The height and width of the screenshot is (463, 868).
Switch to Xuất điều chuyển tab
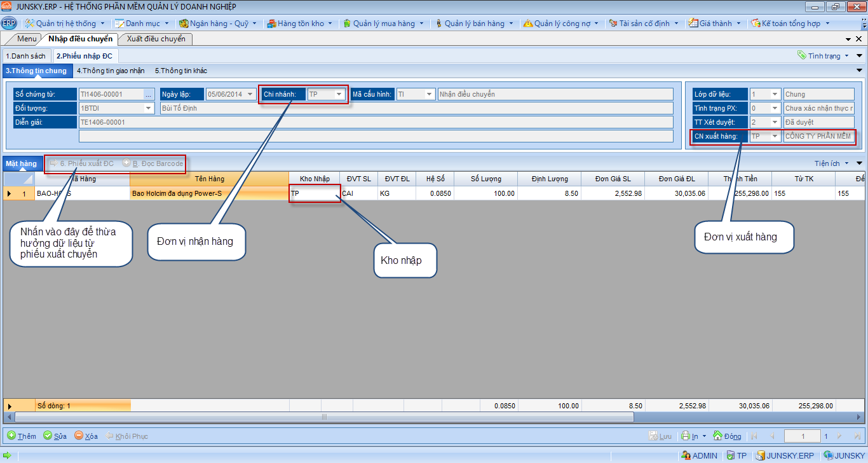tap(156, 39)
